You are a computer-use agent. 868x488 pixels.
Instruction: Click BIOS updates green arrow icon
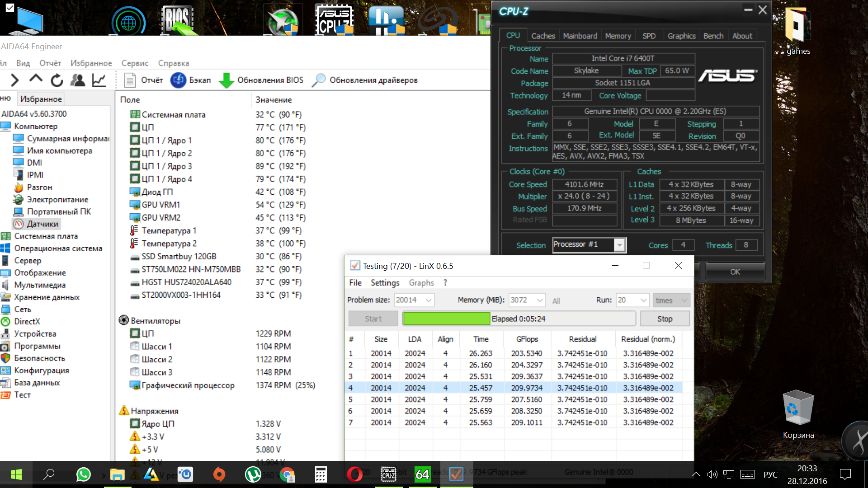coord(226,80)
